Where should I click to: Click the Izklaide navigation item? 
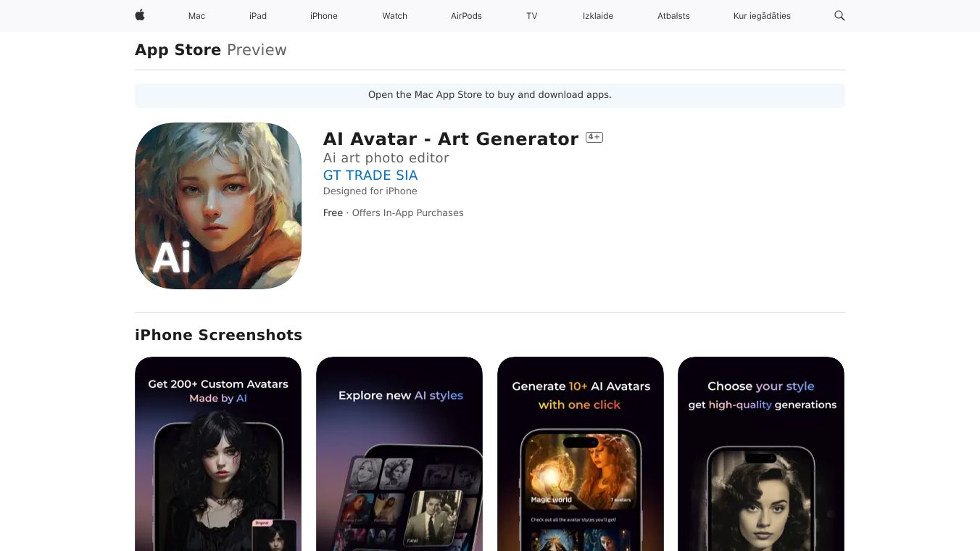click(x=598, y=16)
